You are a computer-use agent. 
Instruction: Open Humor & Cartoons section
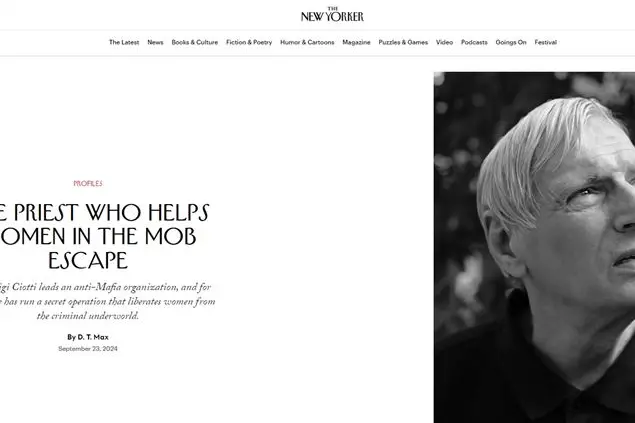[x=307, y=42]
